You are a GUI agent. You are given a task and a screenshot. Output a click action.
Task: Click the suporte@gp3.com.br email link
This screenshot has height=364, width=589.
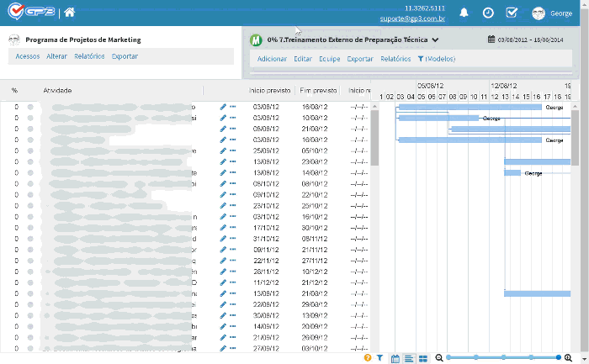412,18
